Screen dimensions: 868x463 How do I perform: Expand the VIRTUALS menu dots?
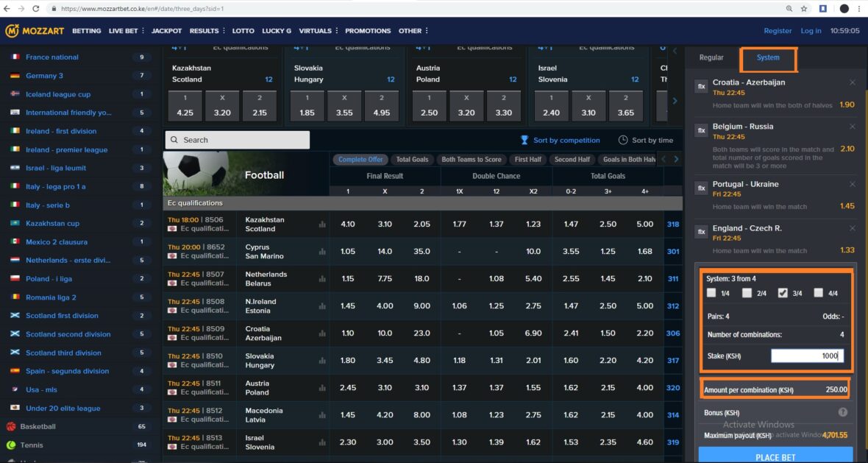tap(337, 31)
